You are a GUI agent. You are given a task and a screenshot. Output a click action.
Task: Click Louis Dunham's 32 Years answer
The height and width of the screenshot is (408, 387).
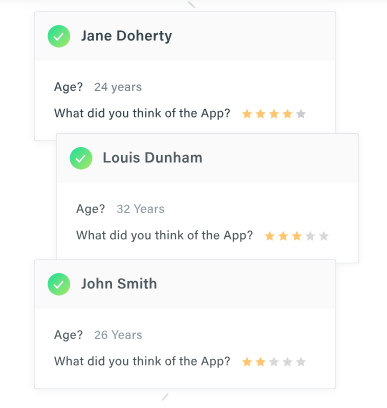click(140, 209)
